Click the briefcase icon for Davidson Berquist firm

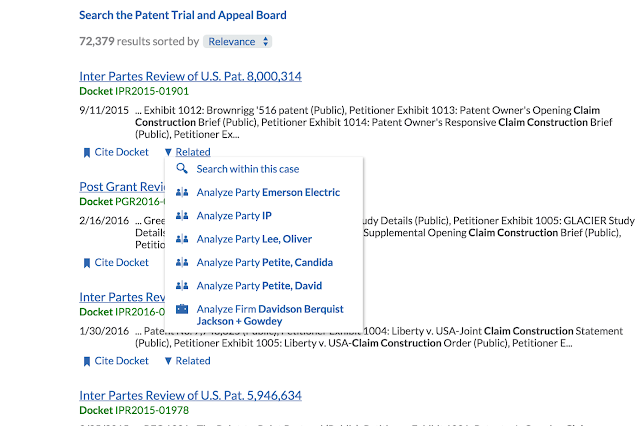tap(182, 309)
